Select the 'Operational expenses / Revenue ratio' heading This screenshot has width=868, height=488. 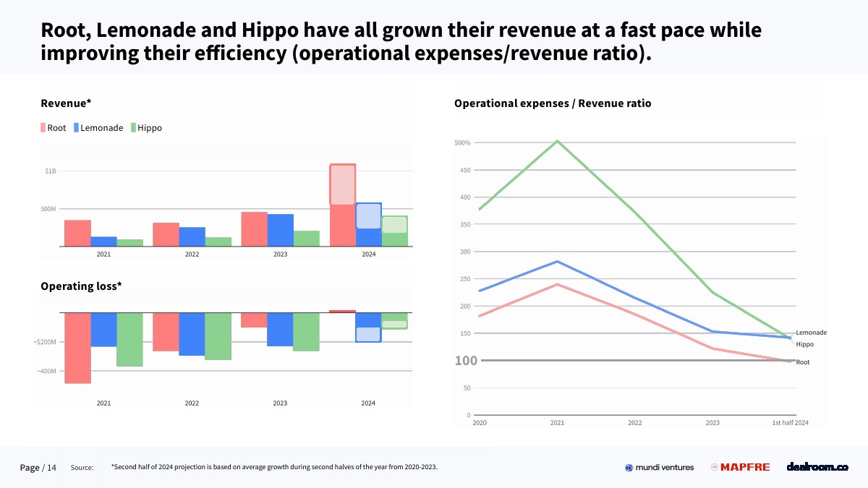tap(553, 103)
